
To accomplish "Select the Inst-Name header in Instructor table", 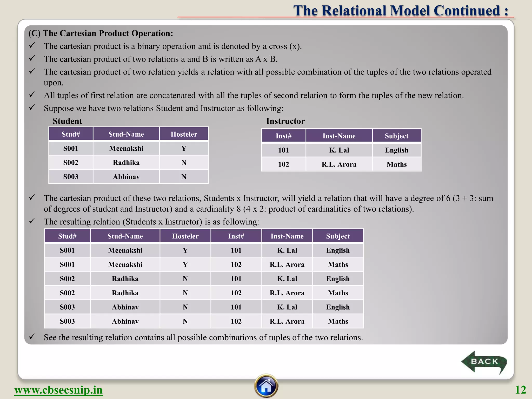I will click(339, 136).
